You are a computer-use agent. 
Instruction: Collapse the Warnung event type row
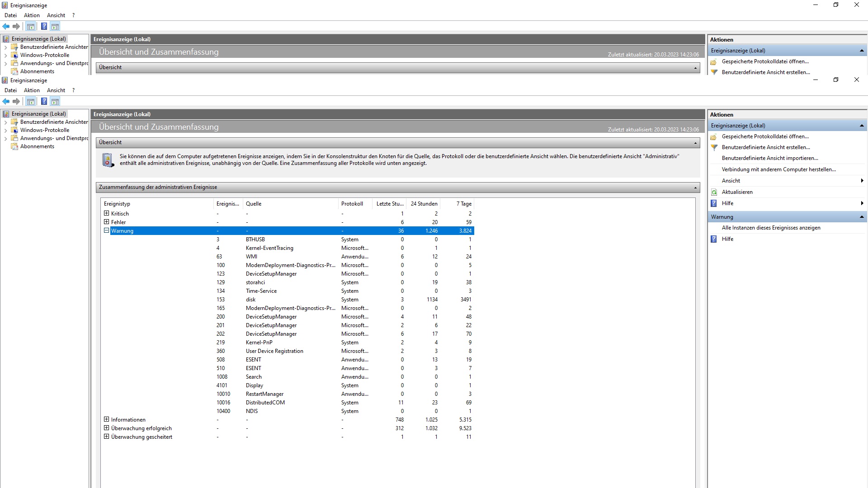point(107,230)
